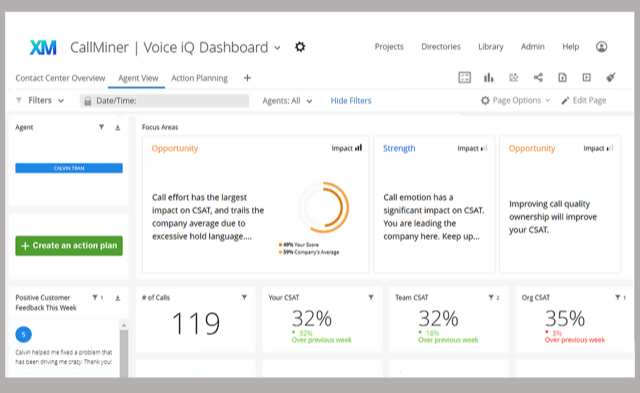Click the Date/Time filter field
The image size is (640, 393).
(164, 101)
